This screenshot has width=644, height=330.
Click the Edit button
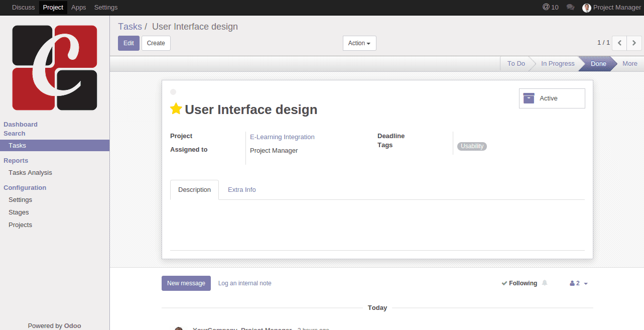click(x=128, y=43)
